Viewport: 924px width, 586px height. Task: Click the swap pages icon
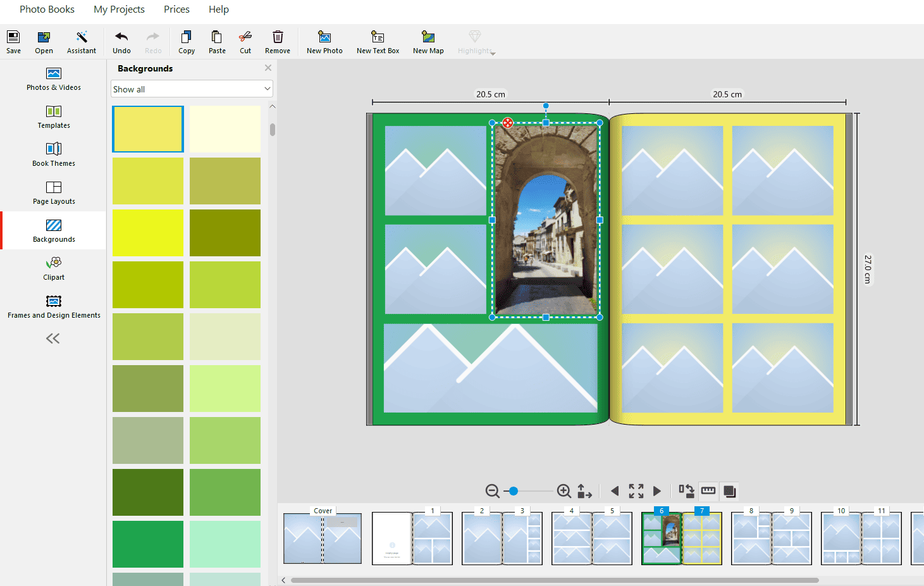tap(686, 491)
